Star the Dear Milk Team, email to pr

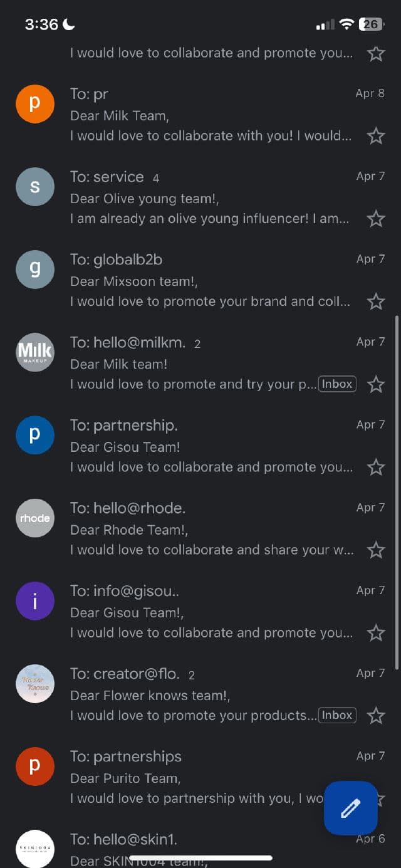point(376,136)
